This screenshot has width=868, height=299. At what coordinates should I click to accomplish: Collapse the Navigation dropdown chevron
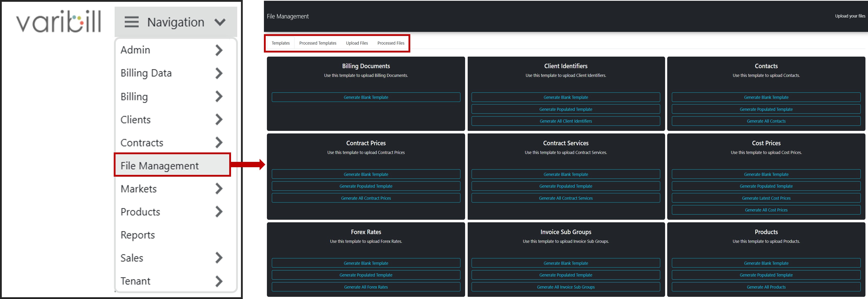click(220, 22)
